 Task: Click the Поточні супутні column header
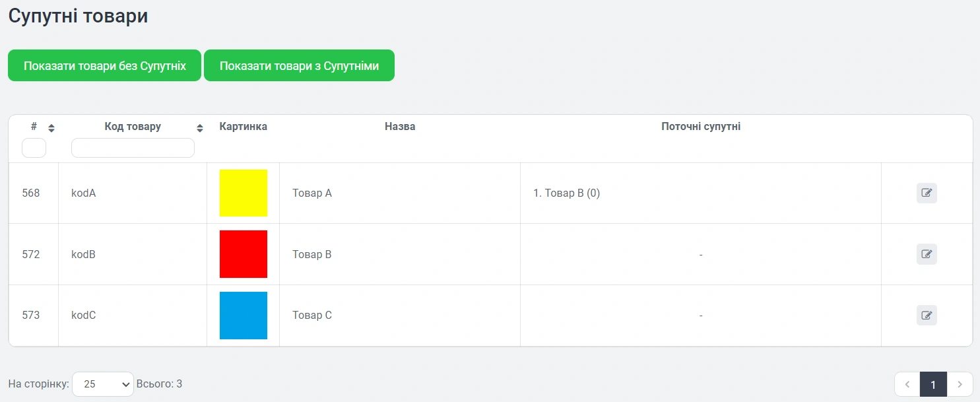701,126
